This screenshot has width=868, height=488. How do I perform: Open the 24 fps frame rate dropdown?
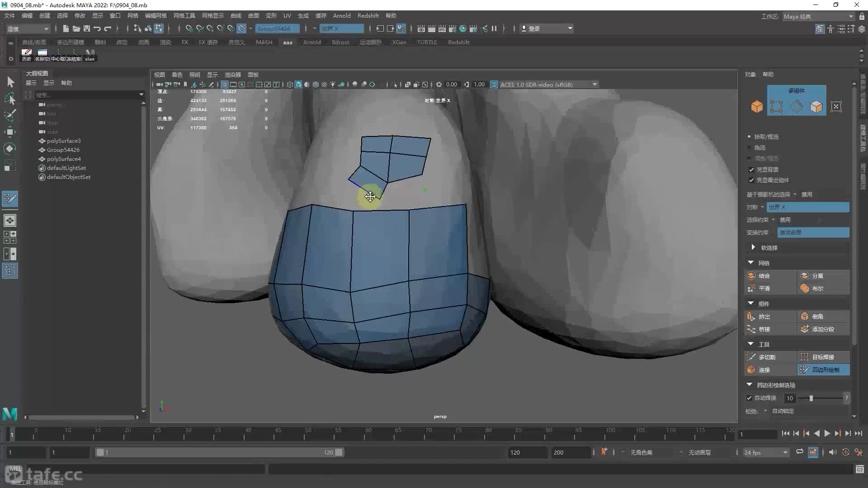coord(766,452)
